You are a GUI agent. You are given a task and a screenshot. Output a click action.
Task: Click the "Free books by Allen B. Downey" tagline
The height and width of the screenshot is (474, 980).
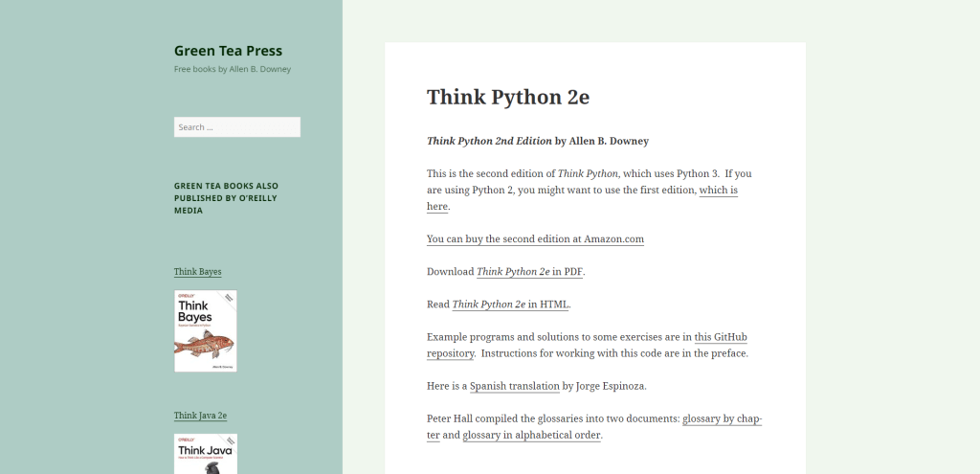click(x=233, y=69)
